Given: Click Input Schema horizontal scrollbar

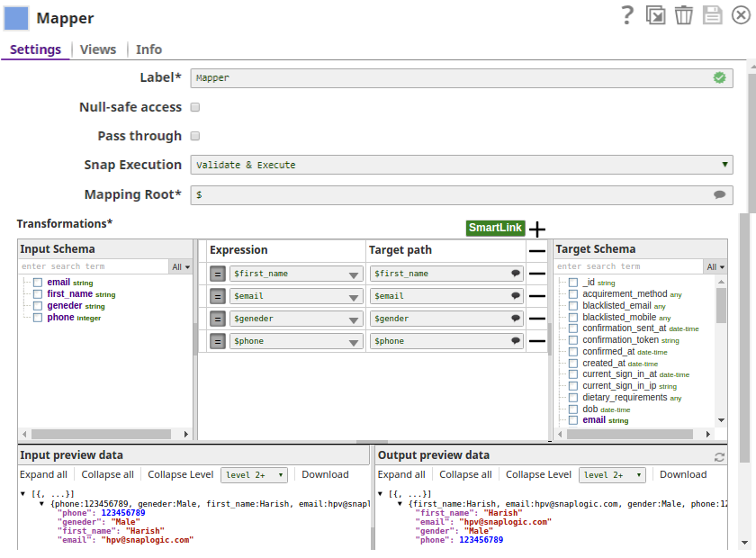Looking at the screenshot, I should pos(101,434).
